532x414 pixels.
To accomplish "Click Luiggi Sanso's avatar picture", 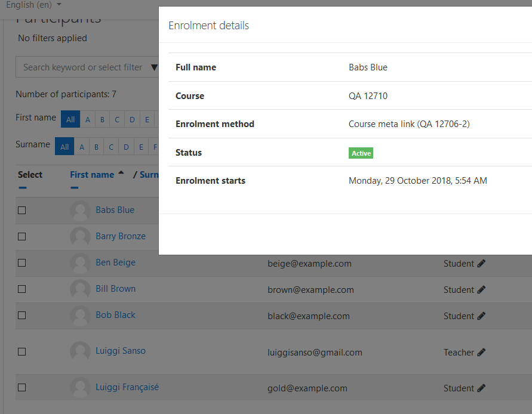I will (80, 351).
